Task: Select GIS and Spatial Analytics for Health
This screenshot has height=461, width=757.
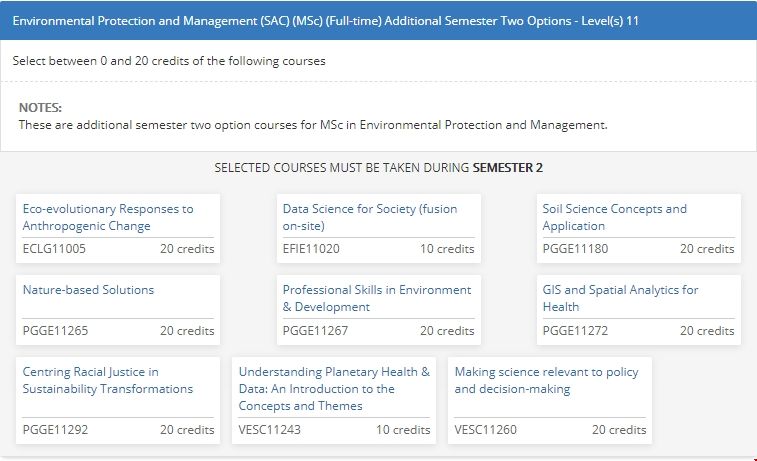Action: pyautogui.click(x=620, y=298)
